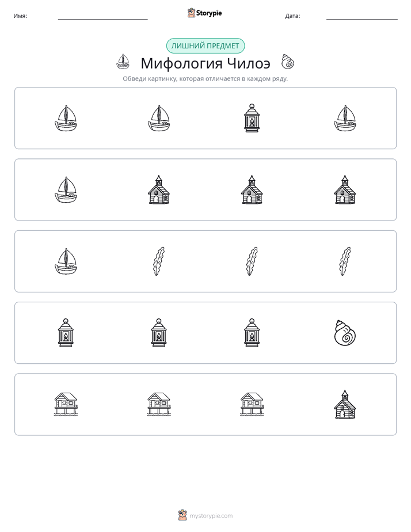Select the first stilt house in bottom row
The width and height of the screenshot is (411, 532).
66,404
